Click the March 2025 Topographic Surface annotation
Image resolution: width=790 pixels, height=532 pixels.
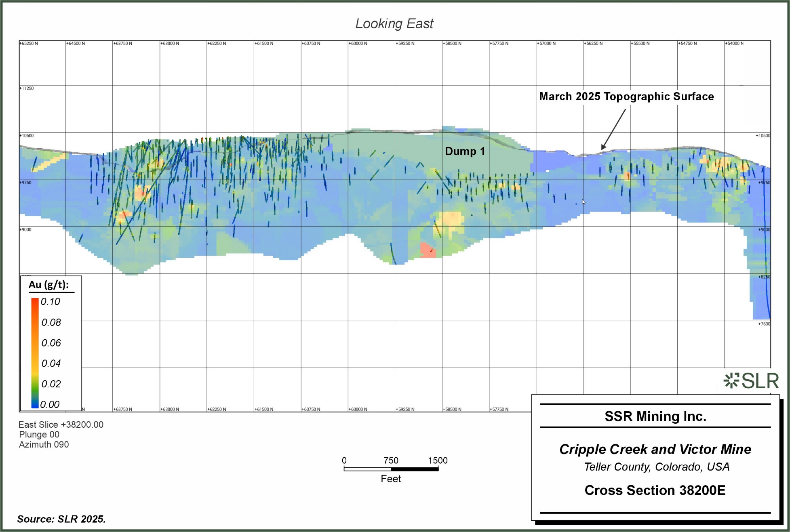(x=626, y=97)
